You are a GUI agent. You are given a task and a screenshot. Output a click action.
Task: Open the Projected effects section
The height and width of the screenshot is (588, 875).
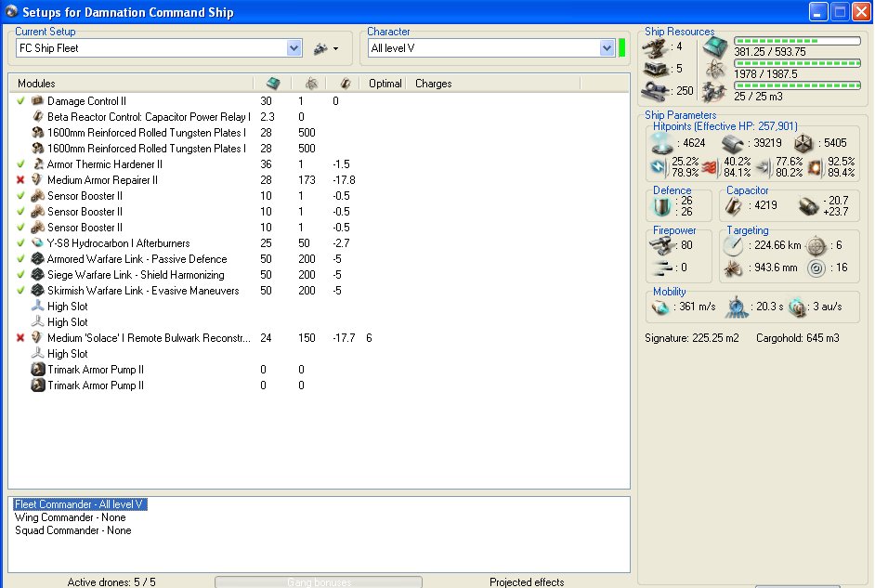(x=527, y=581)
